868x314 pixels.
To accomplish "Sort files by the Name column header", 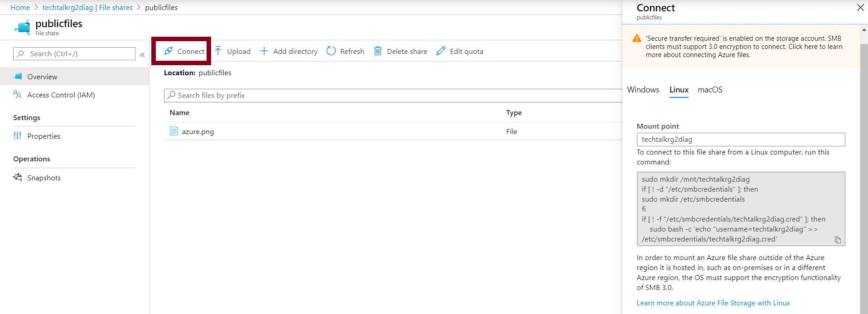I will coord(179,113).
